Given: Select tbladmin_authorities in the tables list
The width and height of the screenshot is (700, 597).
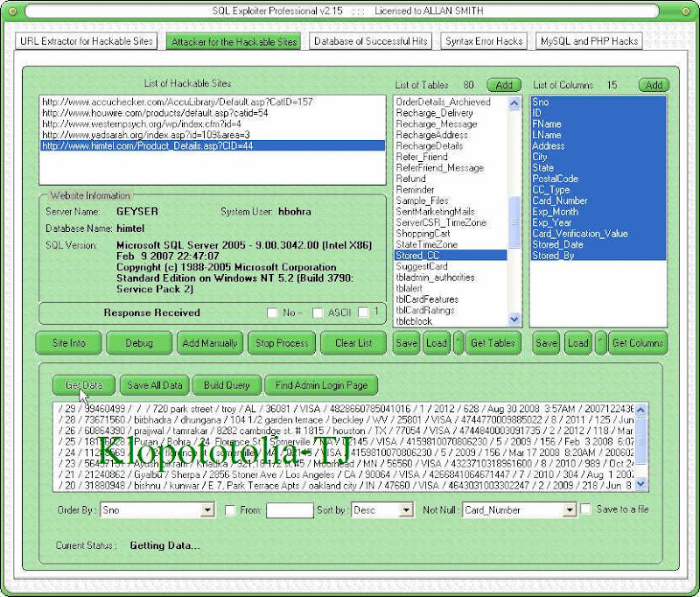Looking at the screenshot, I should coord(451,277).
